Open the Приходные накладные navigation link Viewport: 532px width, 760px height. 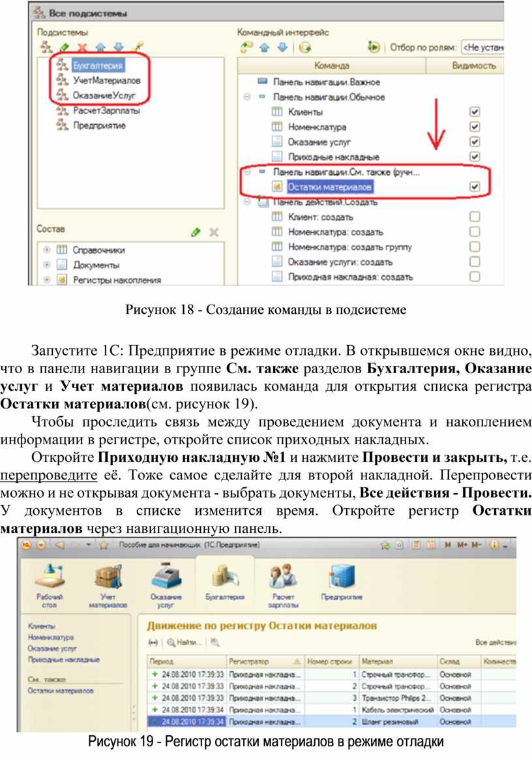63,660
